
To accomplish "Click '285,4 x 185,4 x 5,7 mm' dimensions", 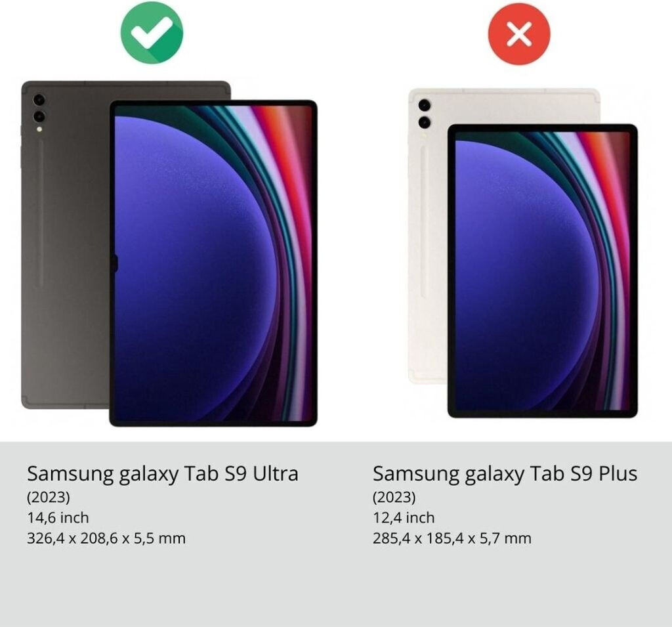I will click(451, 538).
